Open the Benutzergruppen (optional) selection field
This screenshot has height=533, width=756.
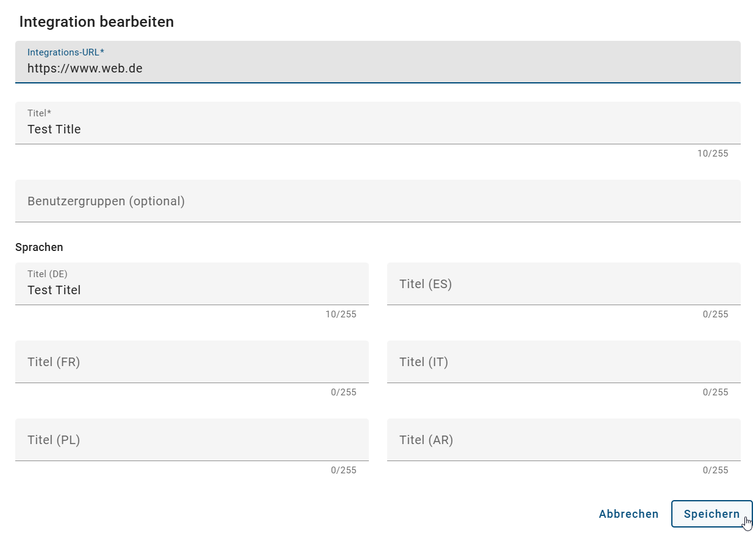pyautogui.click(x=378, y=201)
